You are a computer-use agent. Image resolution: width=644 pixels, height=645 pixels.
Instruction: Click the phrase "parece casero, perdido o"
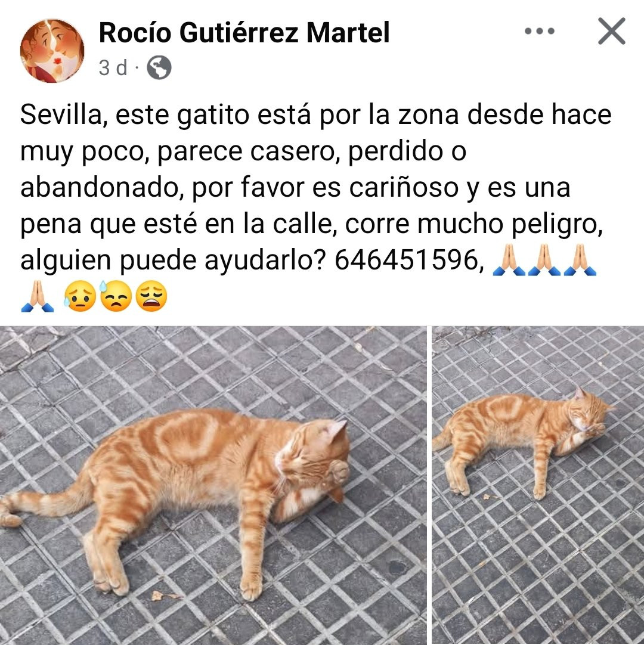tap(312, 152)
